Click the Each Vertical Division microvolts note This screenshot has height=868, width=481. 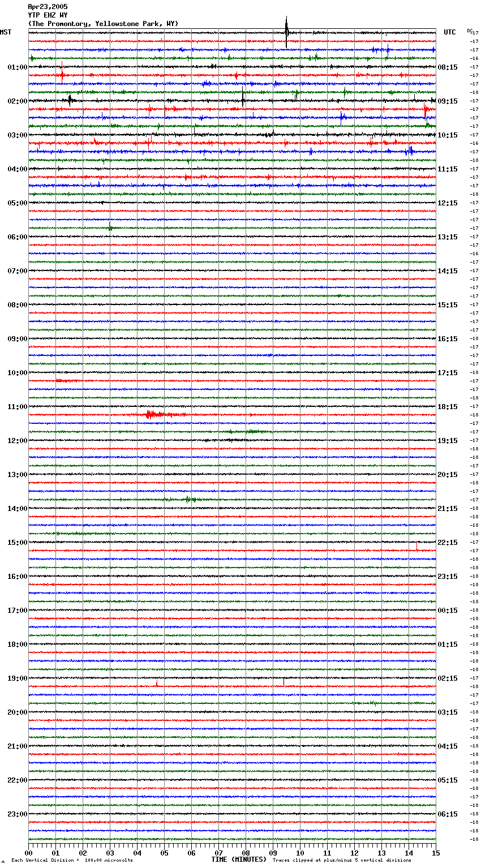point(72,860)
